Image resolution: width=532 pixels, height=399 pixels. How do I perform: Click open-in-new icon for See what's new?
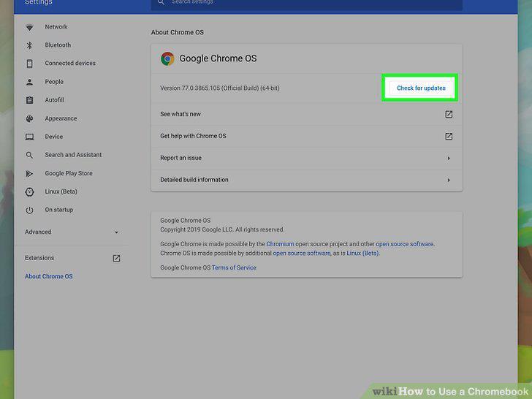(449, 114)
